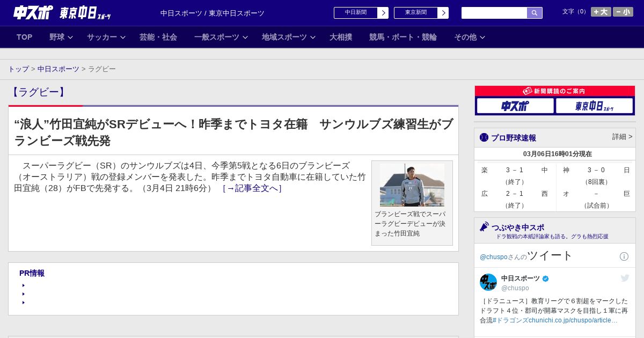
Task: Click the つぶやき中スポ megaphone icon
Action: tap(484, 227)
